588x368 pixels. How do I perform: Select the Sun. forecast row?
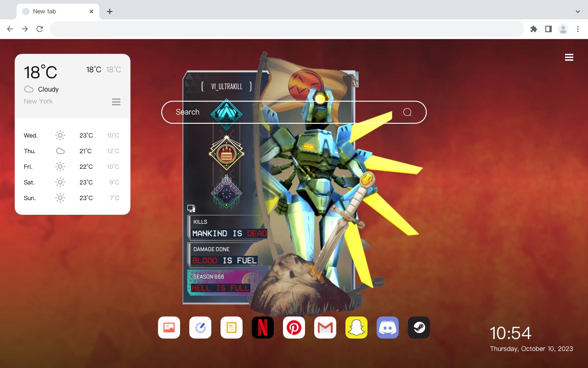click(73, 198)
